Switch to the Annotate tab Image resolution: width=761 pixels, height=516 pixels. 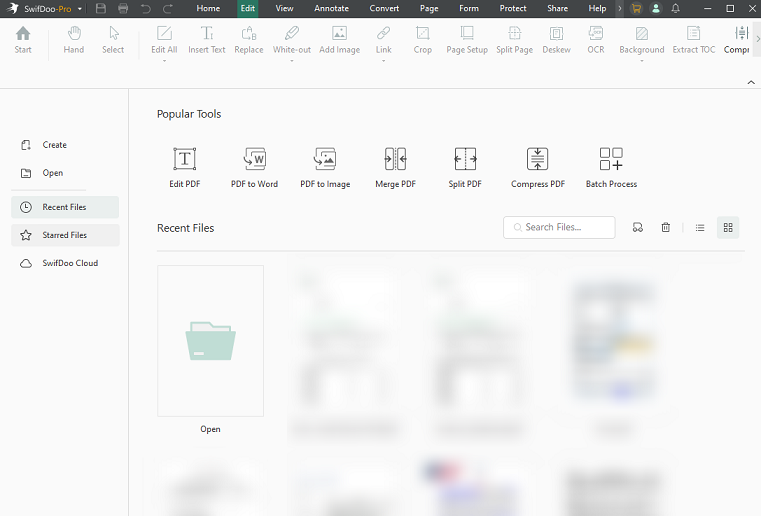coord(331,8)
